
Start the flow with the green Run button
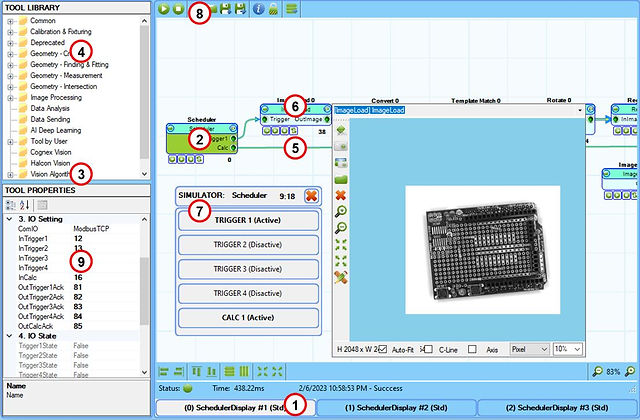164,9
